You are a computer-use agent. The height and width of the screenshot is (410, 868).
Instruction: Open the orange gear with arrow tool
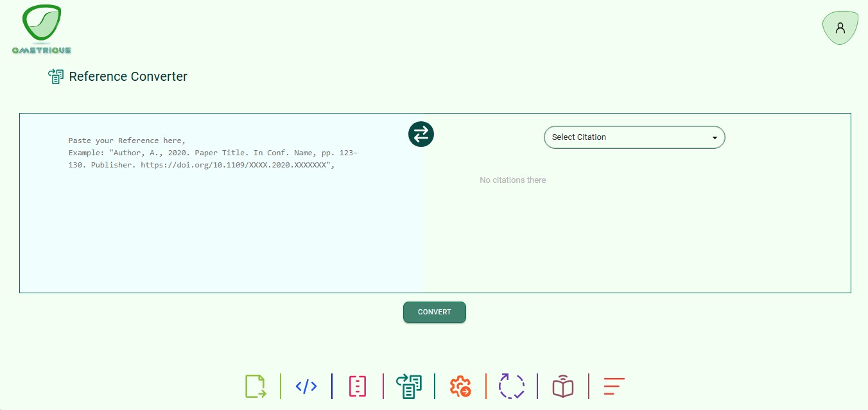(x=460, y=386)
